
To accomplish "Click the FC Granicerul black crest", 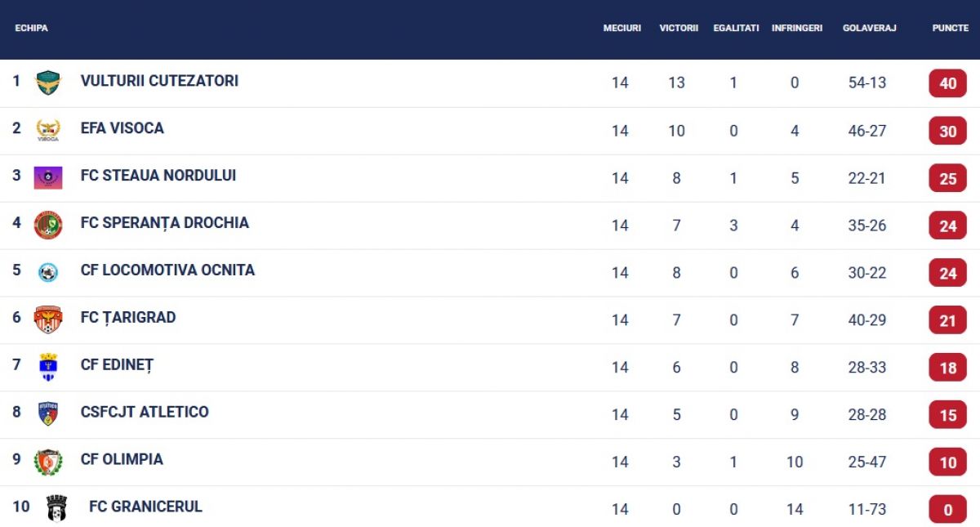I will pyautogui.click(x=56, y=508).
